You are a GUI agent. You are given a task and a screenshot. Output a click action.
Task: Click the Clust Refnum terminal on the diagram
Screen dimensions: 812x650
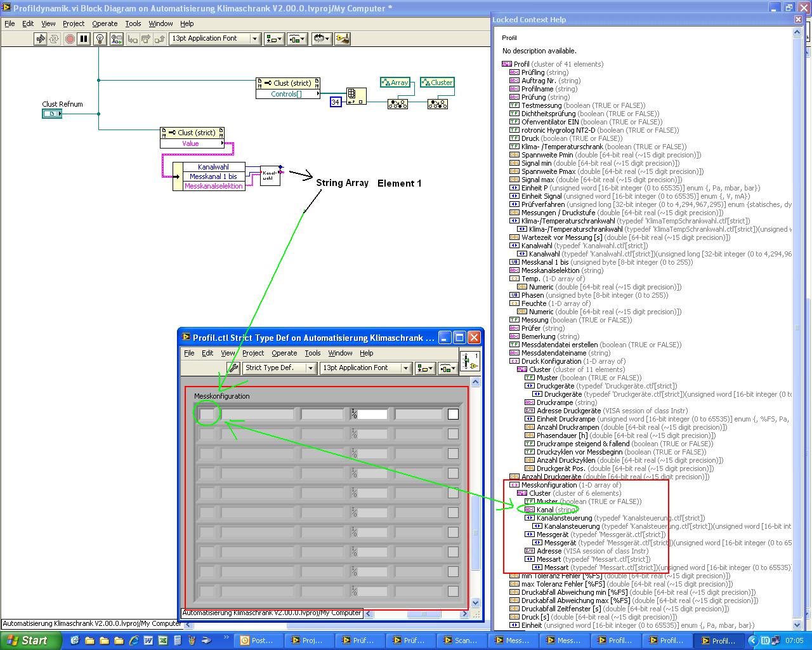click(52, 114)
